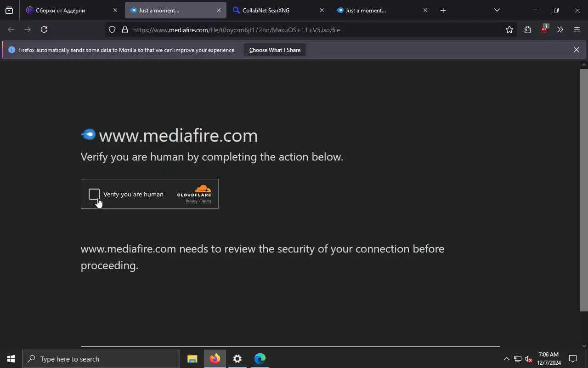
Task: Show hidden system tray icons
Action: pyautogui.click(x=506, y=359)
